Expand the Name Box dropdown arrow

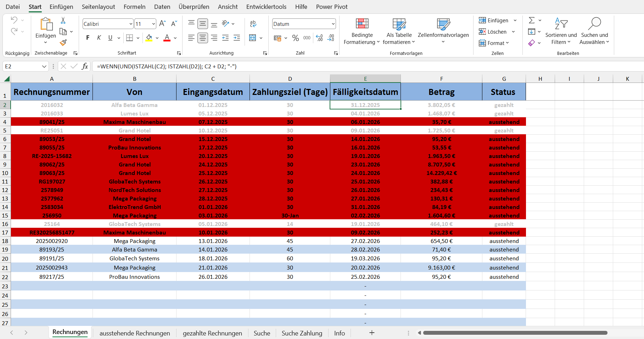click(44, 67)
